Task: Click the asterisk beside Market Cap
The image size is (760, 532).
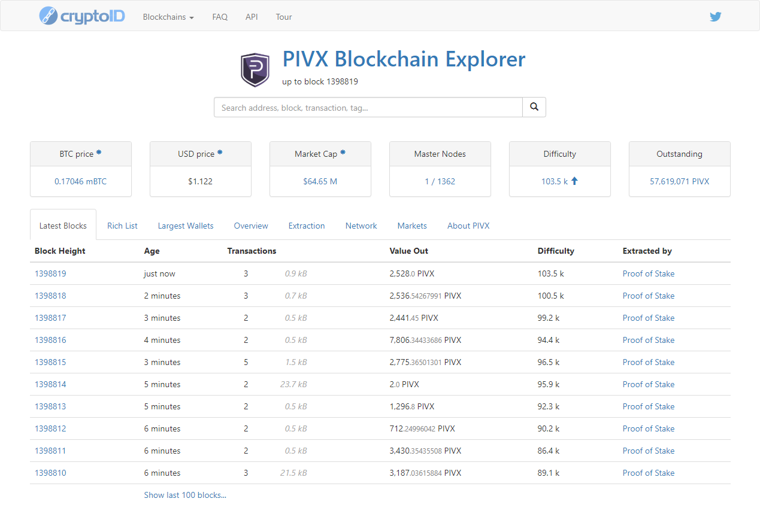Action: click(343, 153)
